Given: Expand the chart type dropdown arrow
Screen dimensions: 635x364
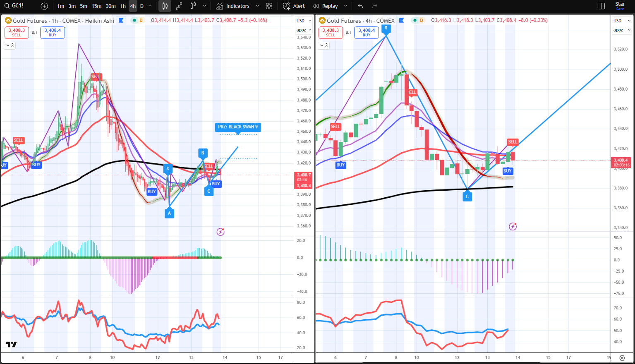Looking at the screenshot, I should (204, 6).
